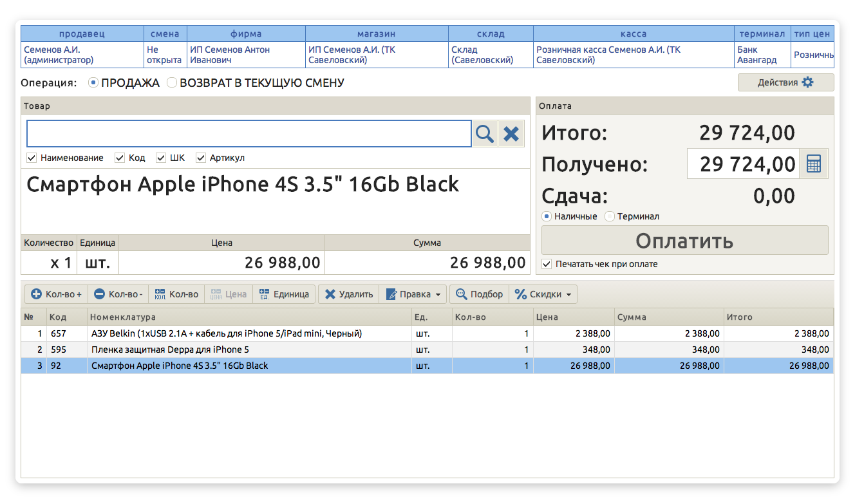Decrease quantity with Кол-во - button
This screenshot has height=504, width=855.
pyautogui.click(x=118, y=294)
